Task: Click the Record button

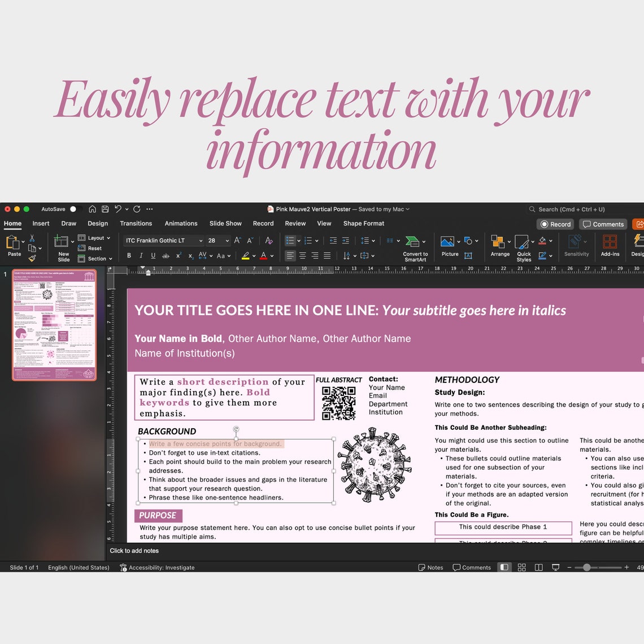Action: (x=555, y=224)
